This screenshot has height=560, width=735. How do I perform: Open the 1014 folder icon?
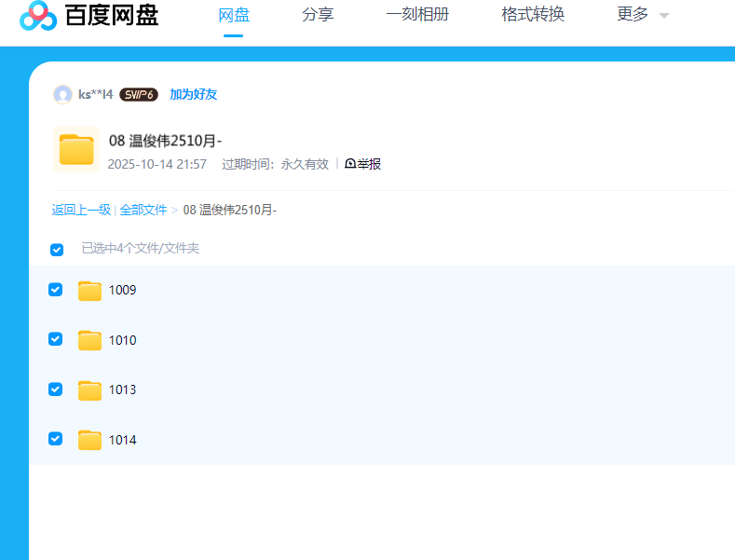[89, 440]
